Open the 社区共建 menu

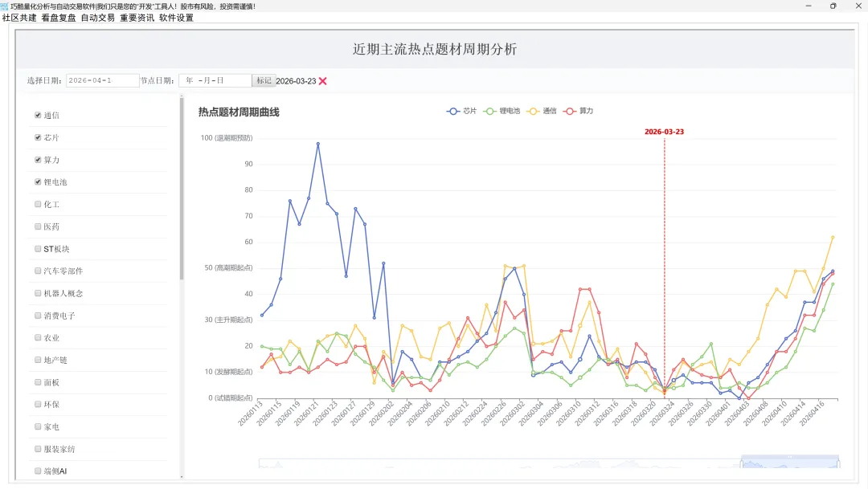click(19, 18)
